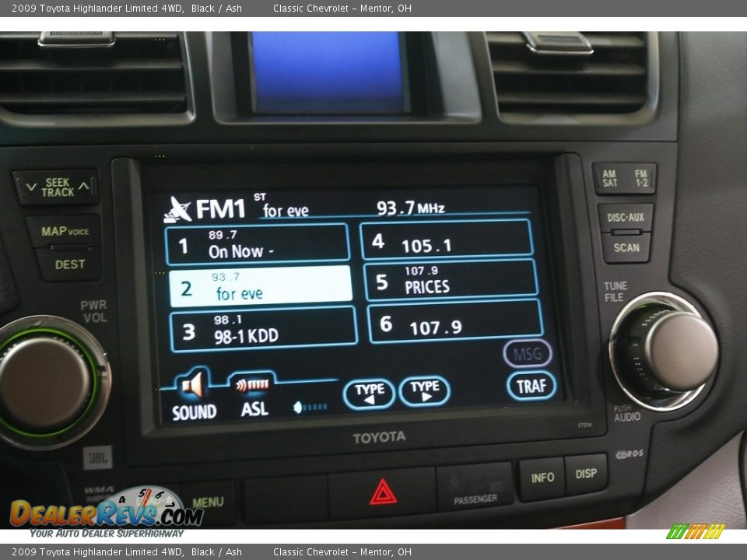This screenshot has width=747, height=560.
Task: Push the DISC-AUX button
Action: point(626,218)
